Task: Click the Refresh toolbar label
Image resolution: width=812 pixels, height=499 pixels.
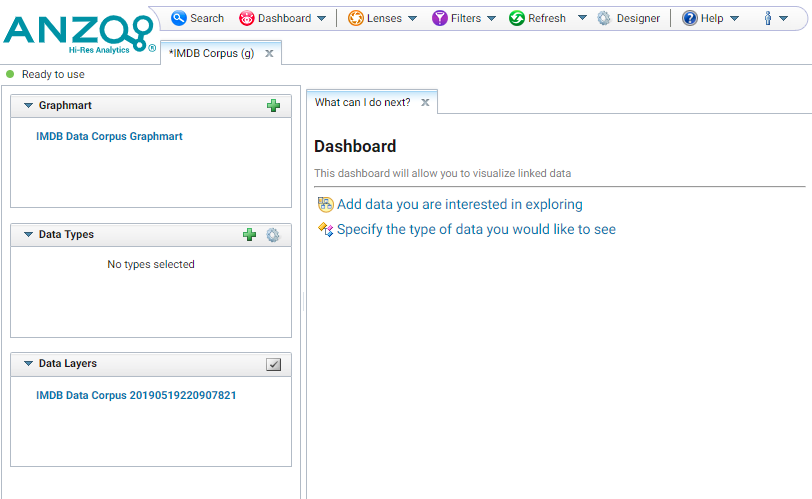Action: pos(547,18)
